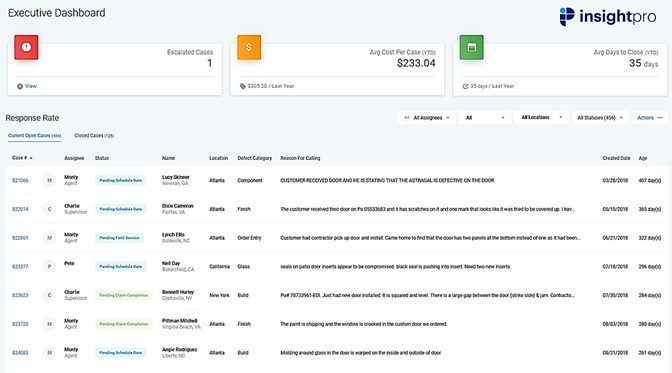Screen dimensions: 672x373
Task: Sort by Defect Category column header
Action: coord(255,158)
